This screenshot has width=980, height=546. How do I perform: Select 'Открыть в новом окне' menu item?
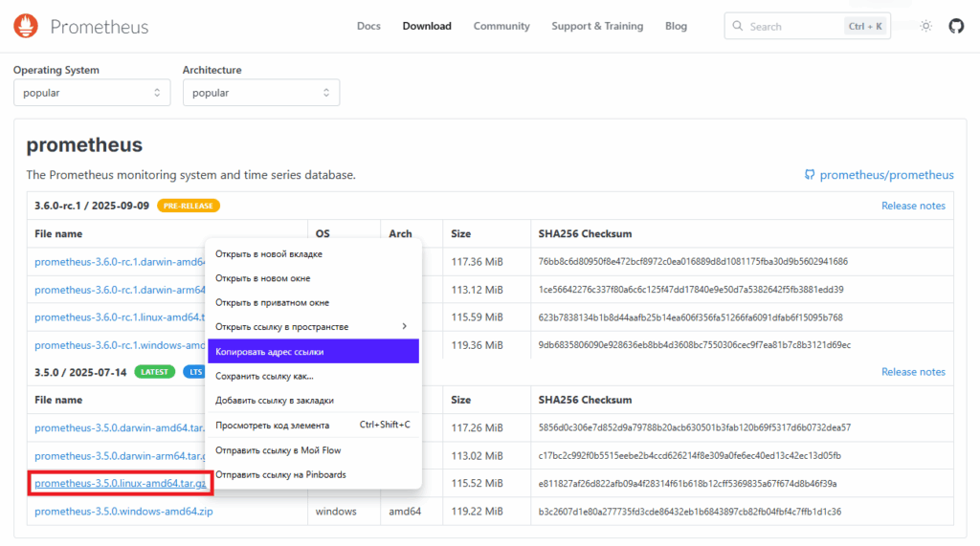coord(313,278)
